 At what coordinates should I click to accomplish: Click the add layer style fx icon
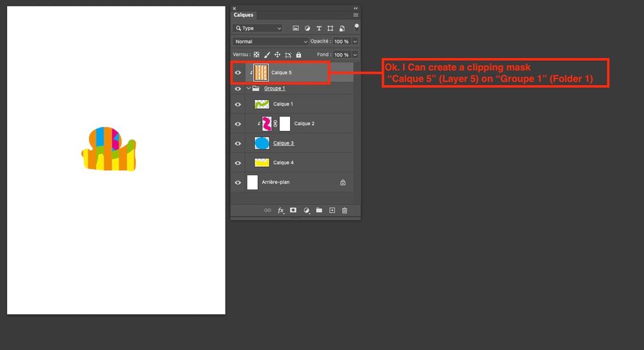(x=281, y=210)
